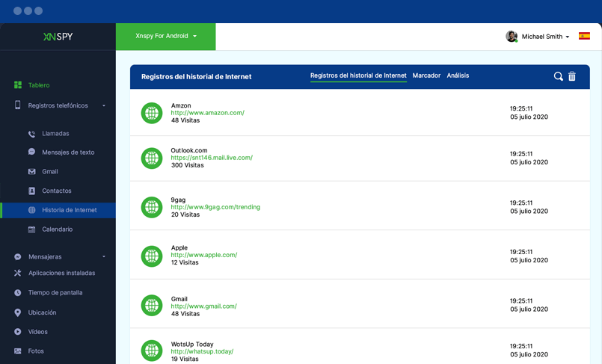Click the Tiempo de pantalla clock icon
This screenshot has width=602, height=364.
pos(18,293)
